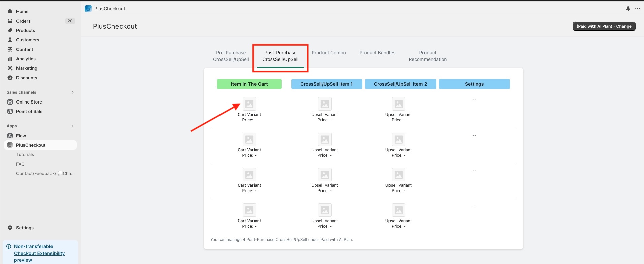This screenshot has width=644, height=264.
Task: Select the Product Recommendation tab
Action: 428,56
